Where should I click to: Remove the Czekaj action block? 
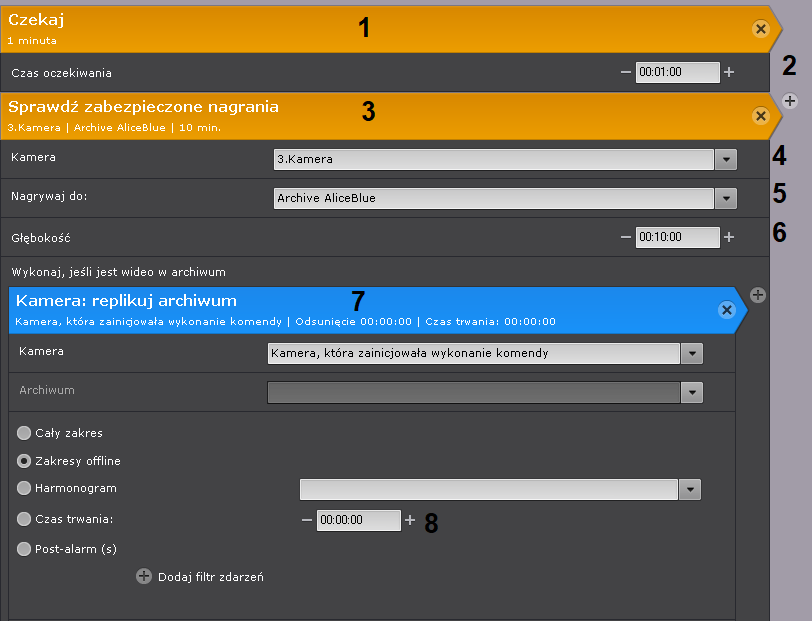click(760, 30)
